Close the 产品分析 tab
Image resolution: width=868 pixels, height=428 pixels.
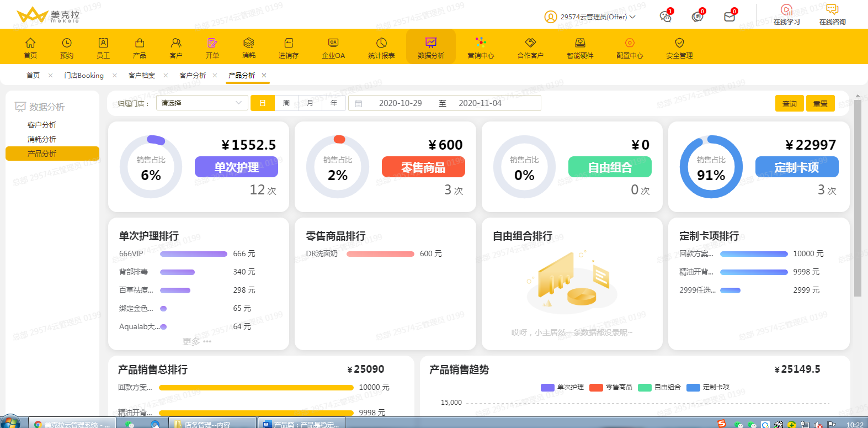(264, 75)
